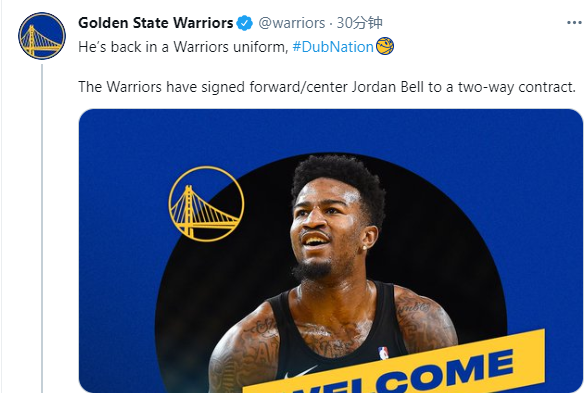The image size is (584, 393).
Task: Visit the @warriors handle
Action: coord(292,23)
